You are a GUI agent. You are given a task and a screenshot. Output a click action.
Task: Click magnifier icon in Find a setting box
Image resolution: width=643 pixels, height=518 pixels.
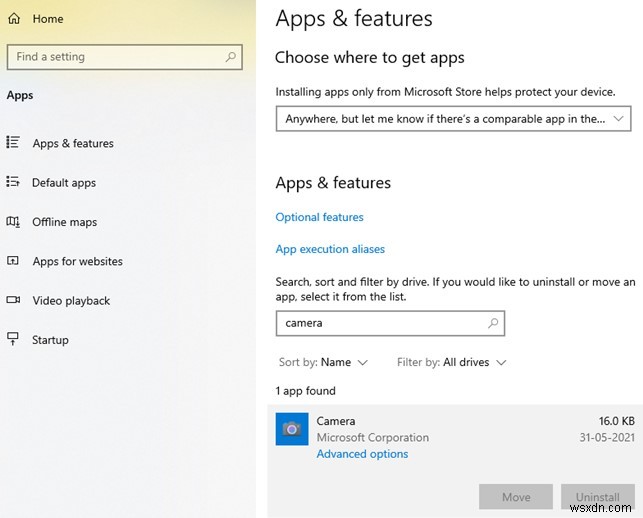click(x=231, y=57)
